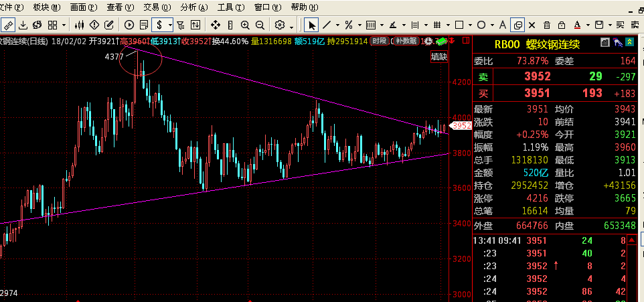
Task: Open the 文件(F) menu
Action: click(x=12, y=7)
